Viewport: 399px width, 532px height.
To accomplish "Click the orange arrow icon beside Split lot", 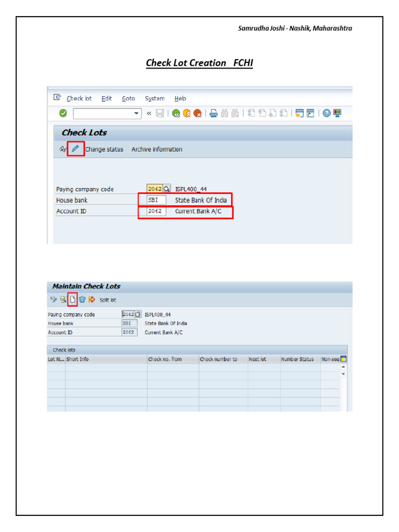I will (91, 299).
